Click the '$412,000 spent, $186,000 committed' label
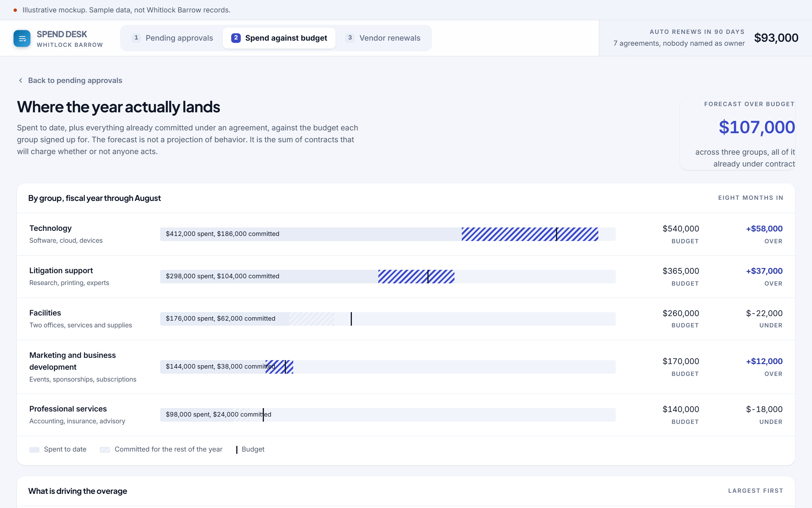812x508 pixels. (x=222, y=234)
